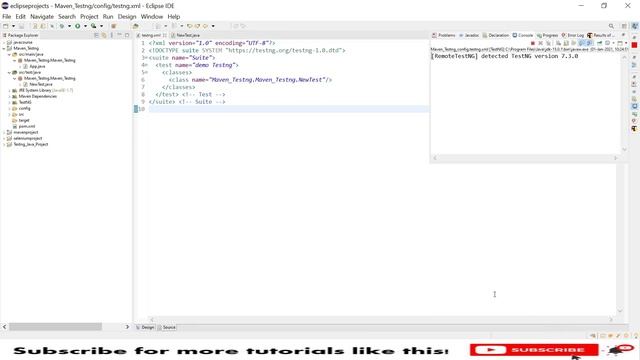Toggle Show Console on standard output change
The height and width of the screenshot is (360, 640).
click(581, 43)
